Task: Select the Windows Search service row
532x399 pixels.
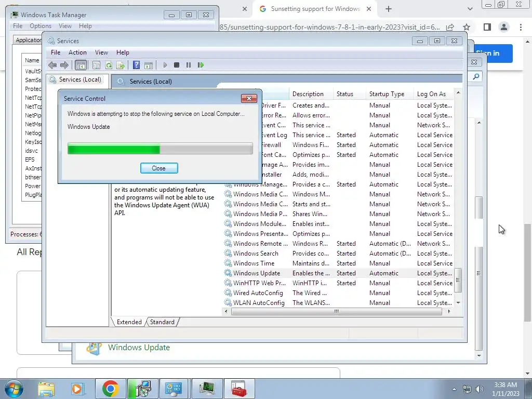Action: click(x=339, y=254)
